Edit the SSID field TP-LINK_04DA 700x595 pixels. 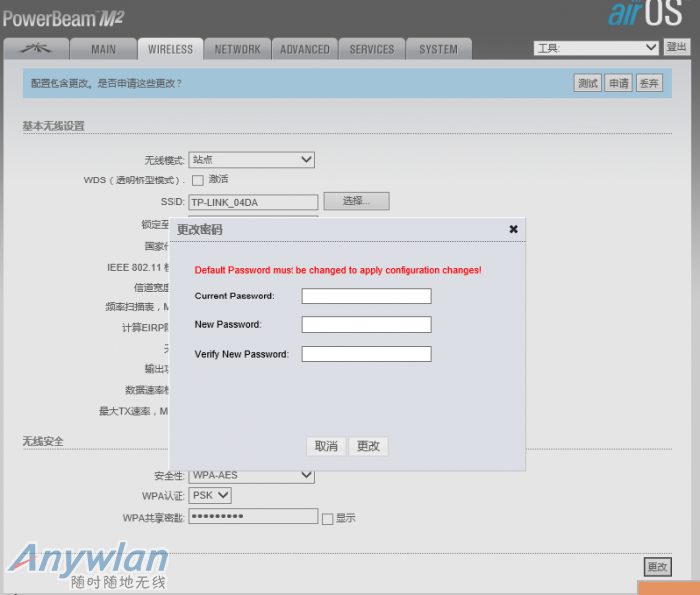tap(254, 202)
